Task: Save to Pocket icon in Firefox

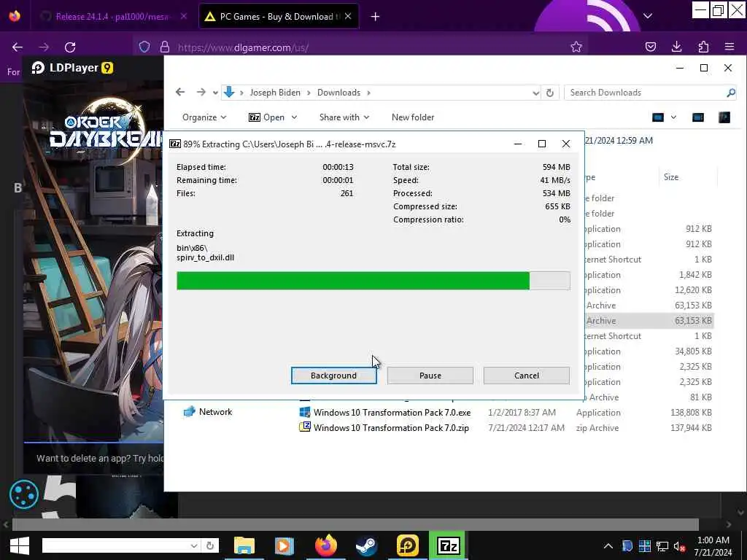Action: tap(650, 47)
